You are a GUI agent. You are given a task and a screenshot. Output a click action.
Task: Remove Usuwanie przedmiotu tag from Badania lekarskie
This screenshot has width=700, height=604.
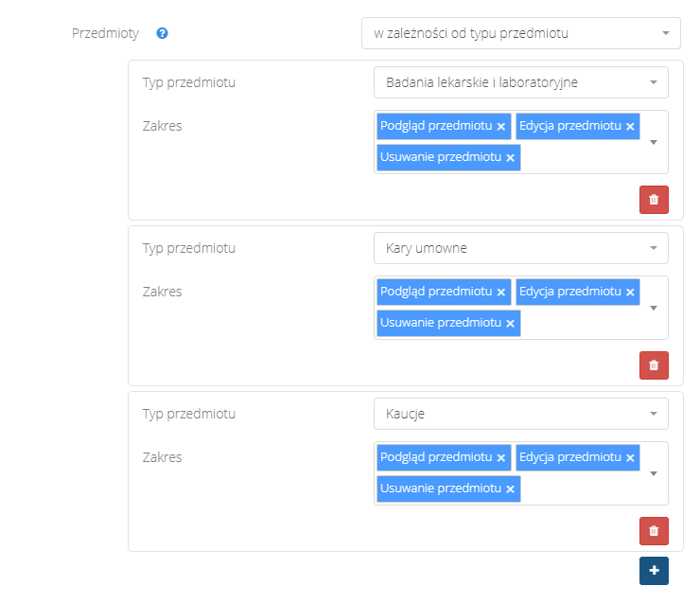(x=510, y=158)
